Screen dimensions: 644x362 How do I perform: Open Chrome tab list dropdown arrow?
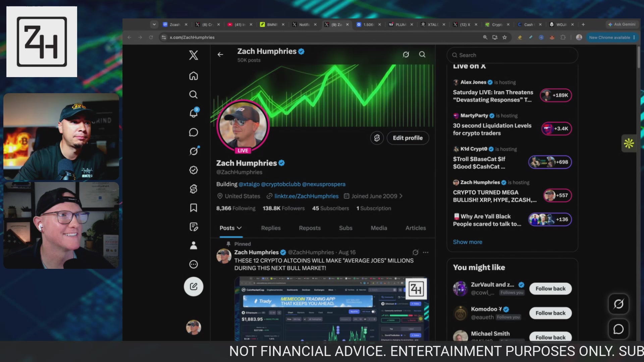[x=154, y=24]
